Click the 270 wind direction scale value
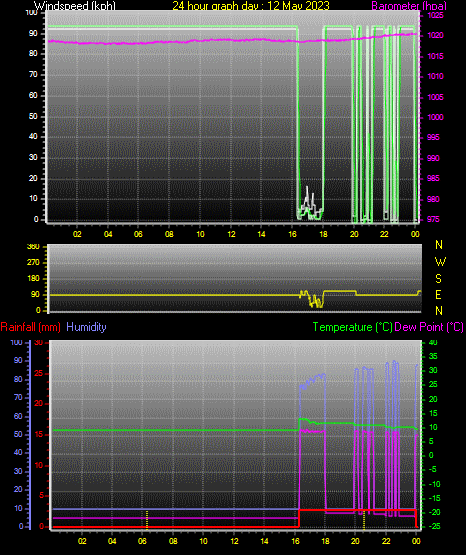 (x=33, y=263)
